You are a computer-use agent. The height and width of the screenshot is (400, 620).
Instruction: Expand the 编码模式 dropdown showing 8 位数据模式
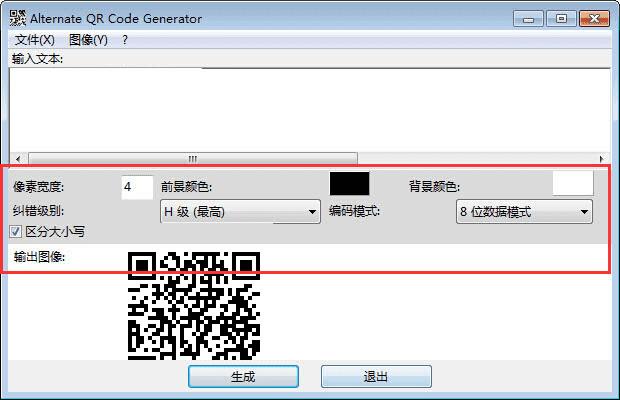click(524, 212)
